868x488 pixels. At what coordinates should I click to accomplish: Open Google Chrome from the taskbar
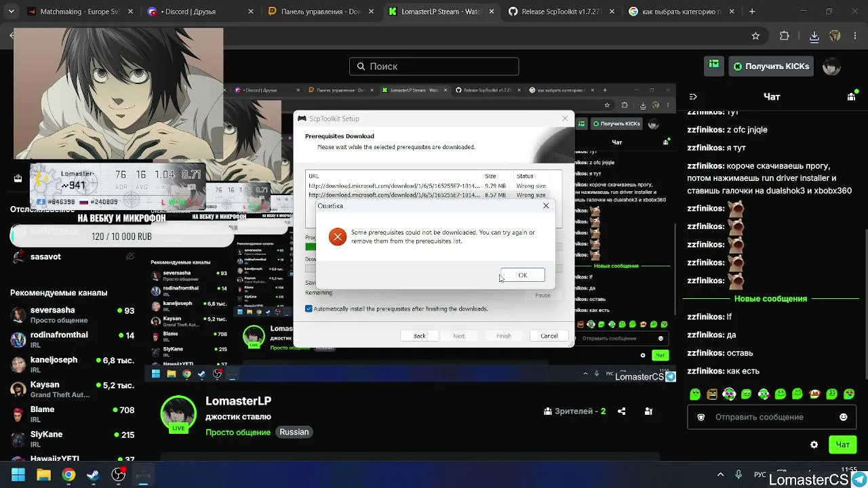pyautogui.click(x=68, y=474)
